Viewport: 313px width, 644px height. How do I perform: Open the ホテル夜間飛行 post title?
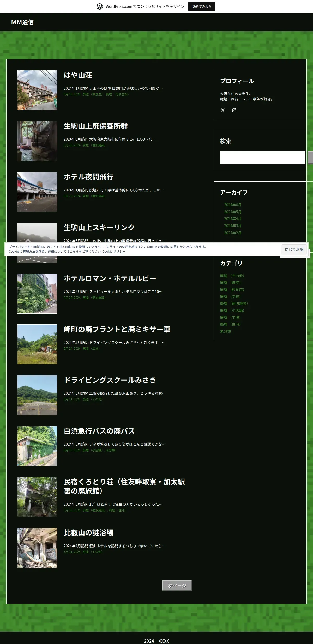coord(89,177)
